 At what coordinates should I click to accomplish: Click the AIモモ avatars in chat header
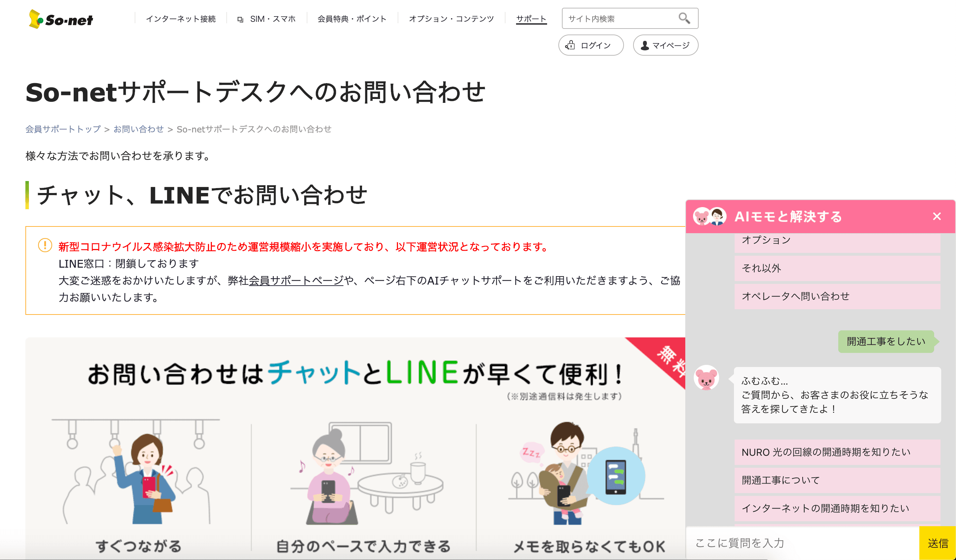pyautogui.click(x=709, y=217)
